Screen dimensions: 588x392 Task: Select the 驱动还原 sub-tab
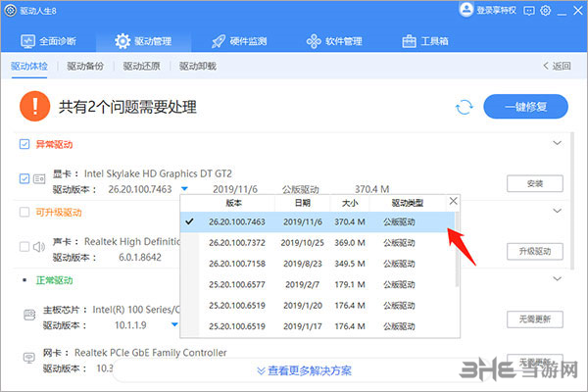[141, 67]
